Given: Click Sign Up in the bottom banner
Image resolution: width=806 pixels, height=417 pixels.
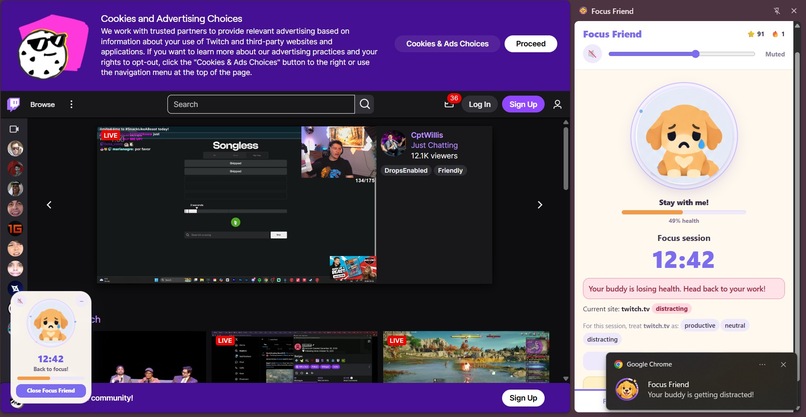Looking at the screenshot, I should click(523, 398).
